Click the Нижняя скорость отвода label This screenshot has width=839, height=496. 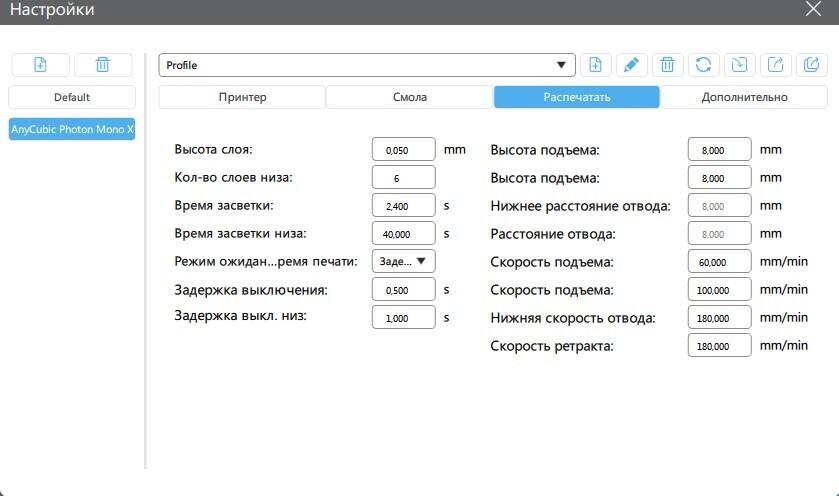tap(573, 318)
